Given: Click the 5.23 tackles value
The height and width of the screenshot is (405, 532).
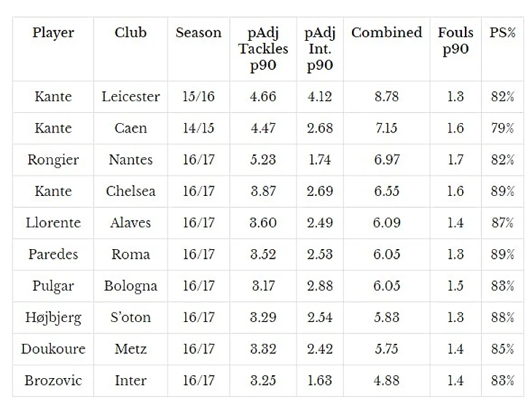Looking at the screenshot, I should click(x=263, y=160).
